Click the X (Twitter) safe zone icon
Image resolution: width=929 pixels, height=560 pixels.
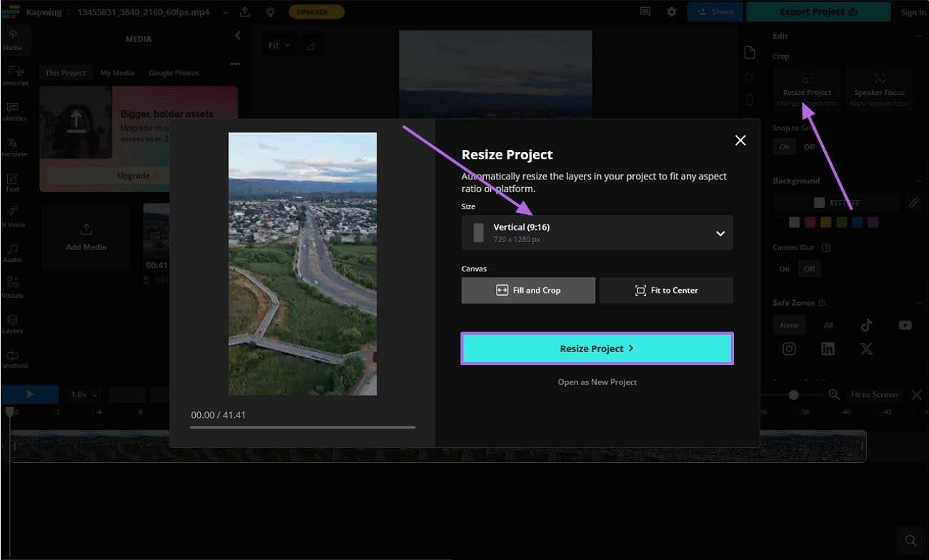(866, 349)
